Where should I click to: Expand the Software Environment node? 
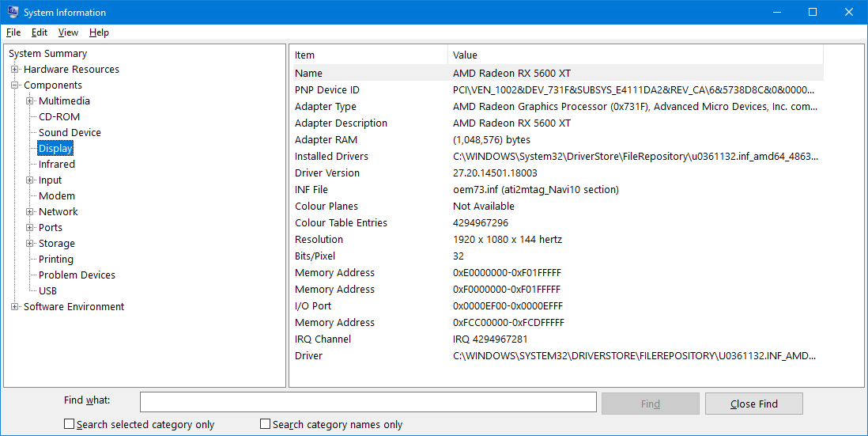click(x=15, y=306)
